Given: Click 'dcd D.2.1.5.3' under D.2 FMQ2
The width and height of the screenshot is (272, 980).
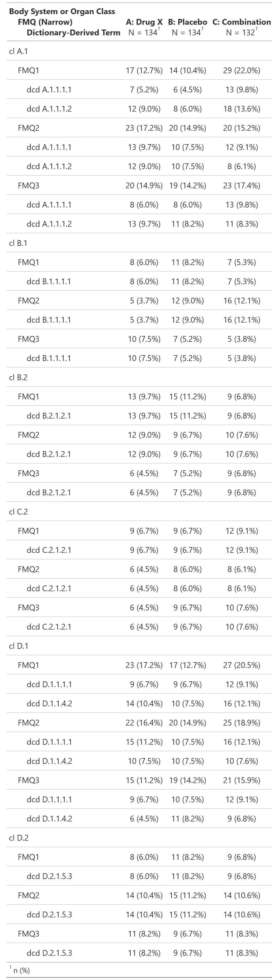Looking at the screenshot, I should tap(49, 915).
